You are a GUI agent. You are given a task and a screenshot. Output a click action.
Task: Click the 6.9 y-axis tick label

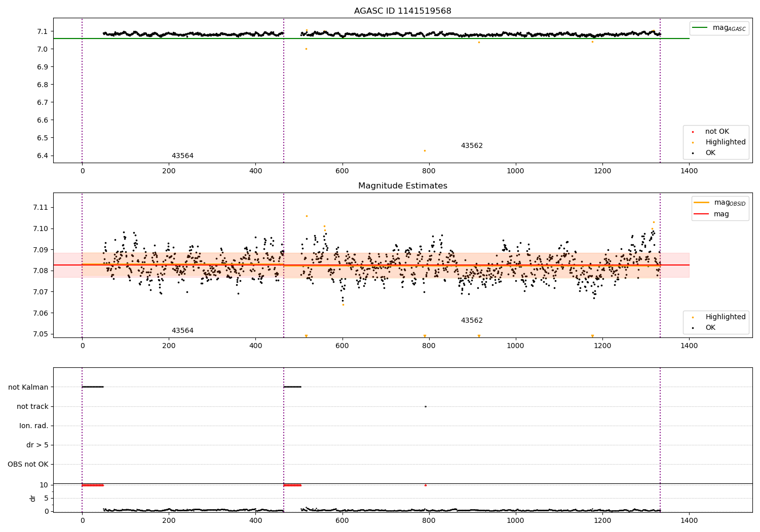tap(43, 67)
